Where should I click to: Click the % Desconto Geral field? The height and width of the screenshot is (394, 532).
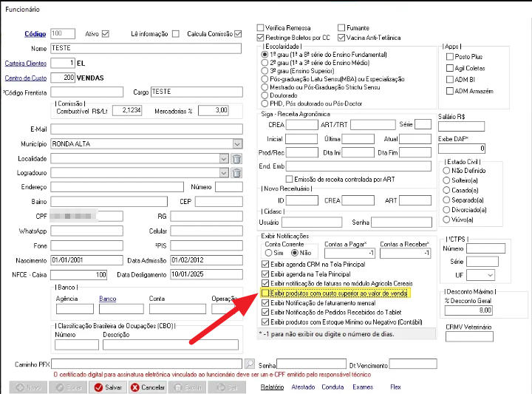[468, 310]
